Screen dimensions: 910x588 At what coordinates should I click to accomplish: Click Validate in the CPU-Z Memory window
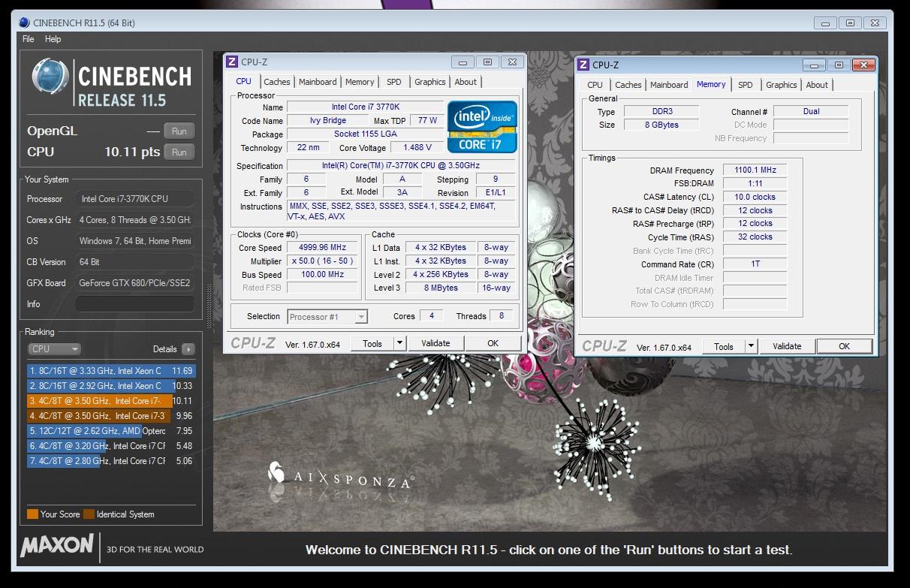point(787,346)
